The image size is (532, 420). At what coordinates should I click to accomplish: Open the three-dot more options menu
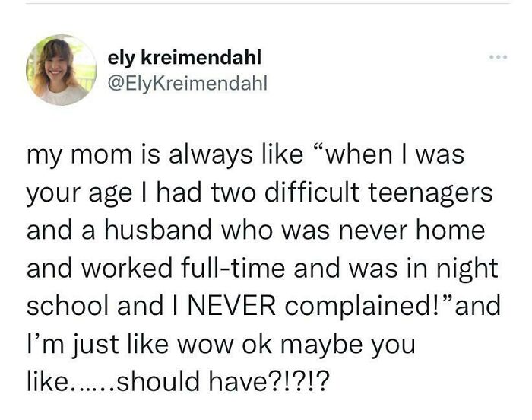click(x=498, y=58)
